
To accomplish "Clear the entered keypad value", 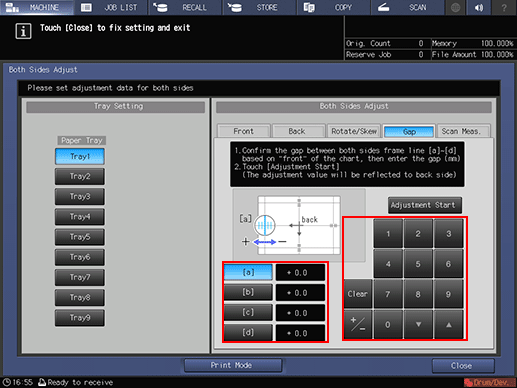I will 357,294.
